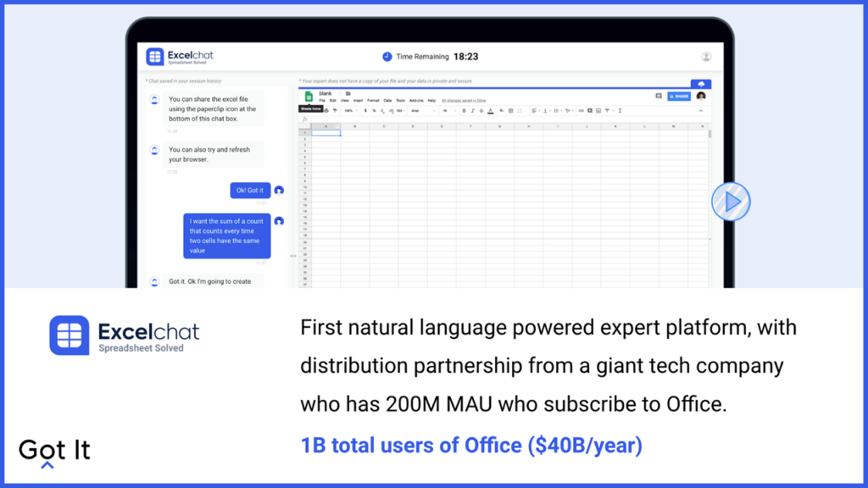The image size is (868, 488).
Task: Open the Edit menu
Action: [332, 101]
